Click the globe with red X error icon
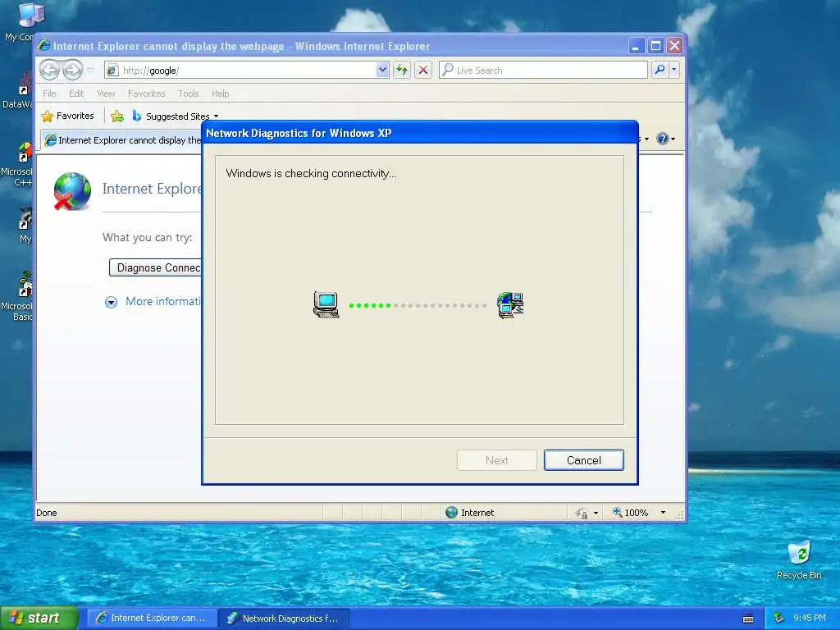840x630 pixels. click(x=72, y=190)
